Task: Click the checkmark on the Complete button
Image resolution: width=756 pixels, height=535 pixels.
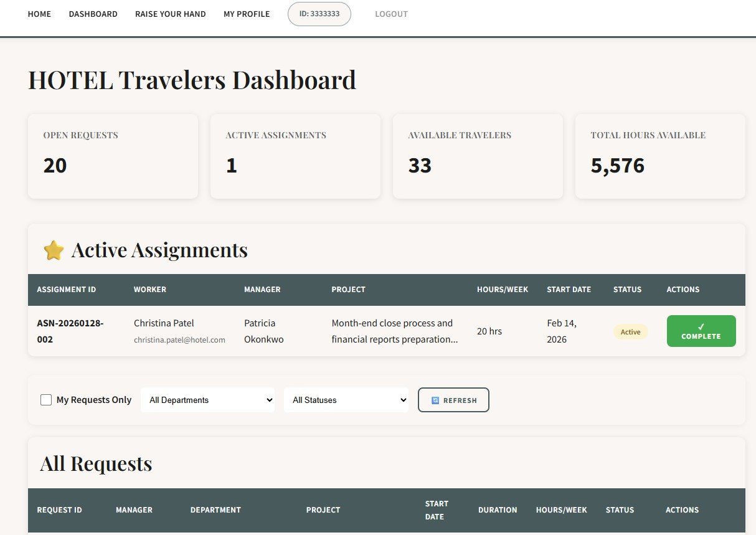Action: tap(701, 326)
